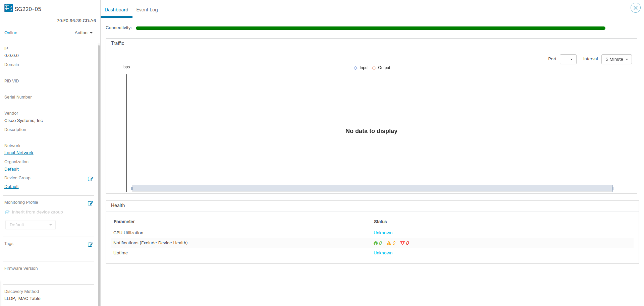
Task: Click the traffic chart horizontal scrollbar
Action: (x=369, y=188)
